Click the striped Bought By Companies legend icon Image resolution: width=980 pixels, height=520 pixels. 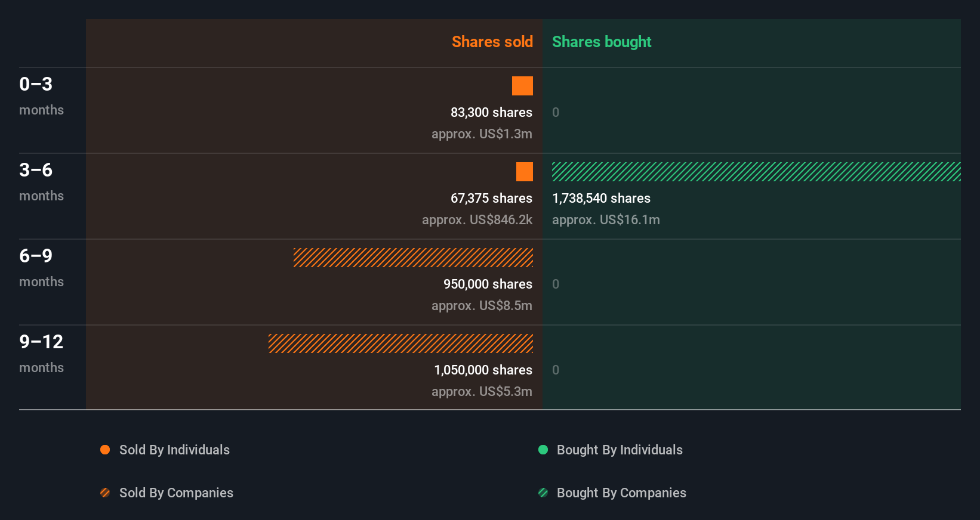[543, 493]
